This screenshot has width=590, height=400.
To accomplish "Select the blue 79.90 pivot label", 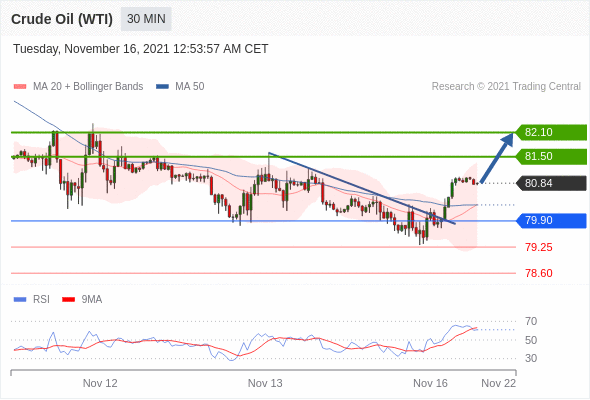I will [551, 221].
